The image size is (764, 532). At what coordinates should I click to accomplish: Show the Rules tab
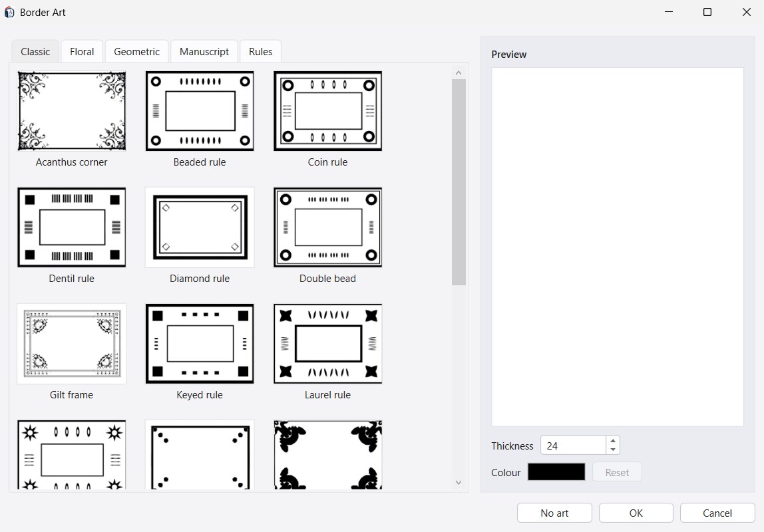pos(261,52)
